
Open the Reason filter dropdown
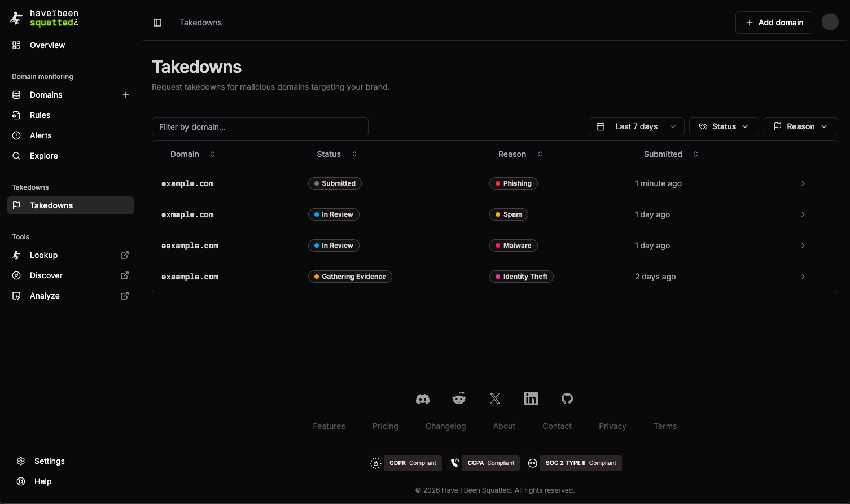(800, 126)
